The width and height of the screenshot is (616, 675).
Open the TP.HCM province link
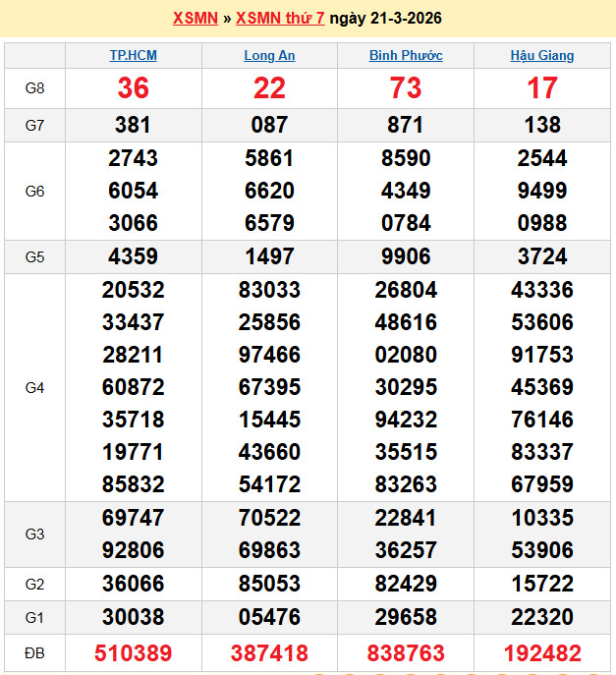point(133,56)
